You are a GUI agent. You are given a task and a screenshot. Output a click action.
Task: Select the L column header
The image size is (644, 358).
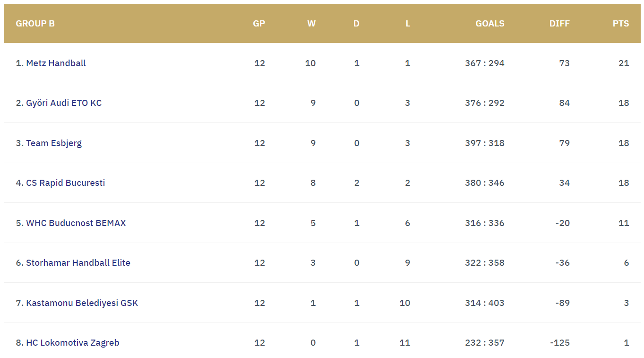[408, 24]
